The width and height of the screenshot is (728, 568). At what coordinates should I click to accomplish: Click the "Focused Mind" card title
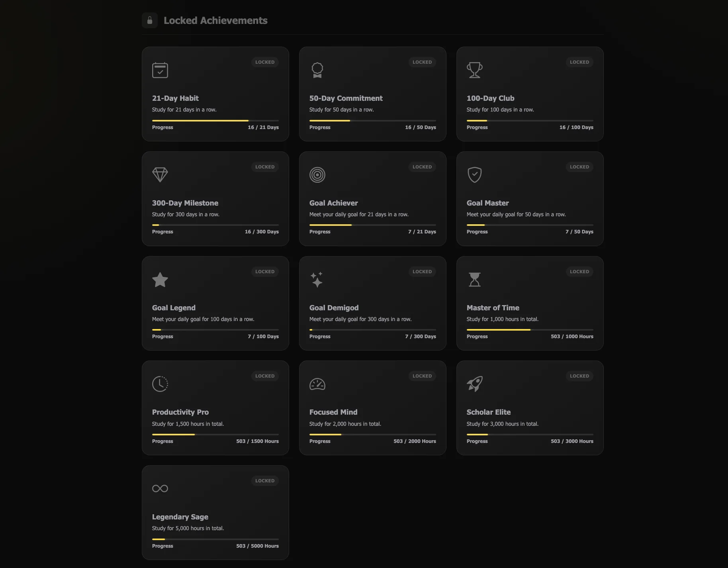[x=333, y=412]
